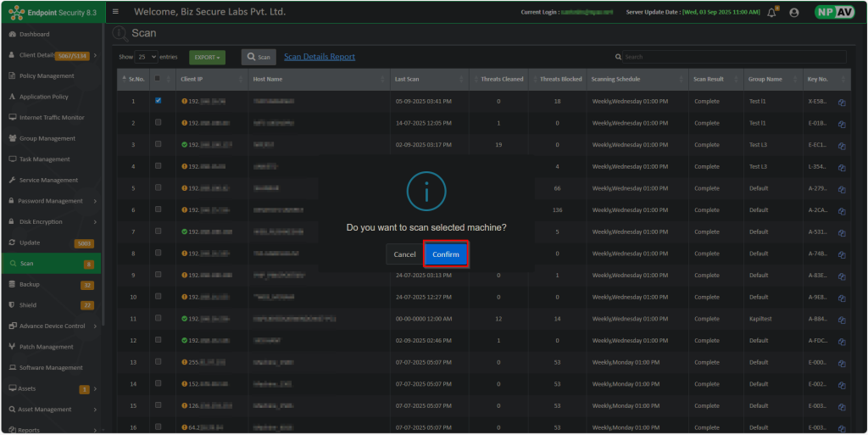Open the Show entries dropdown
Image resolution: width=868 pixels, height=435 pixels.
(147, 57)
